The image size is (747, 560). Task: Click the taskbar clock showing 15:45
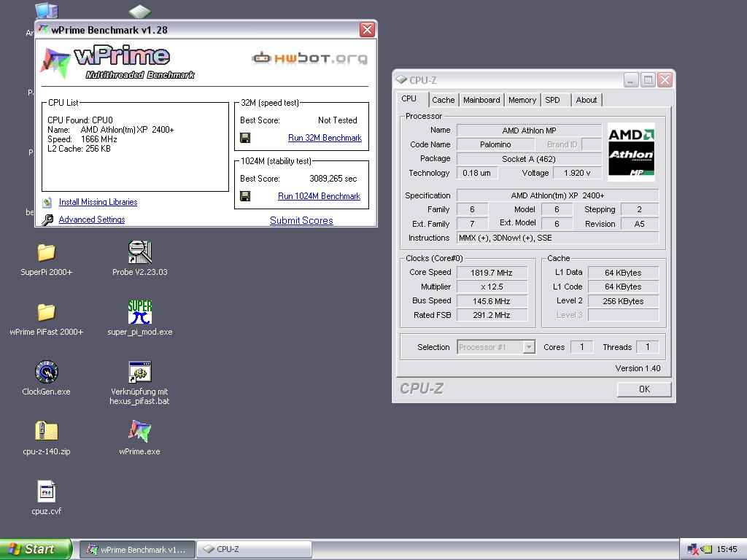pyautogui.click(x=727, y=550)
